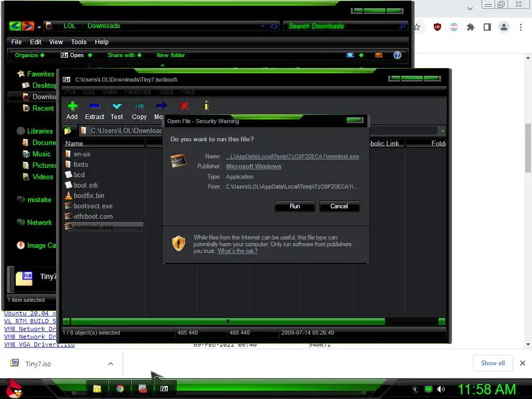Click the memtest.exe file name link
The height and width of the screenshot is (399, 532).
point(292,156)
